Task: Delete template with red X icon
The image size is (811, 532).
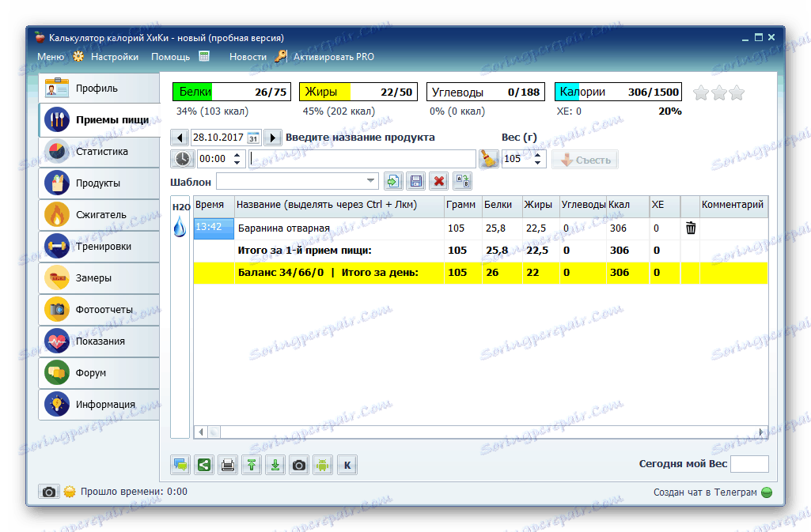Action: pyautogui.click(x=438, y=181)
